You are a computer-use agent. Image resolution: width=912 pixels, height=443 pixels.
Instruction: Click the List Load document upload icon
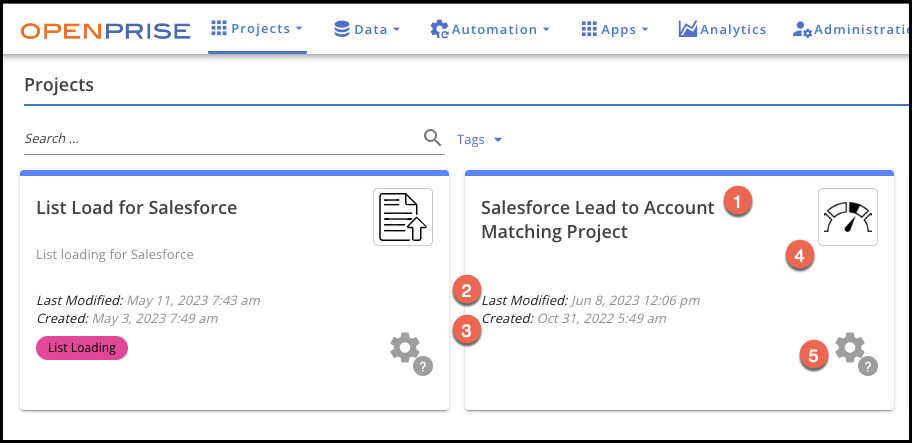[403, 217]
